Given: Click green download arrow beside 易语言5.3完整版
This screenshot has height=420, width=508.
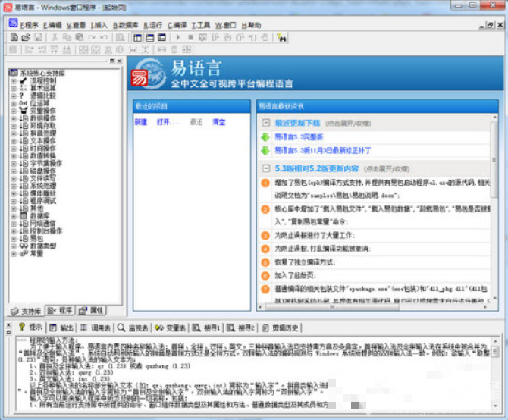Looking at the screenshot, I should coord(265,137).
